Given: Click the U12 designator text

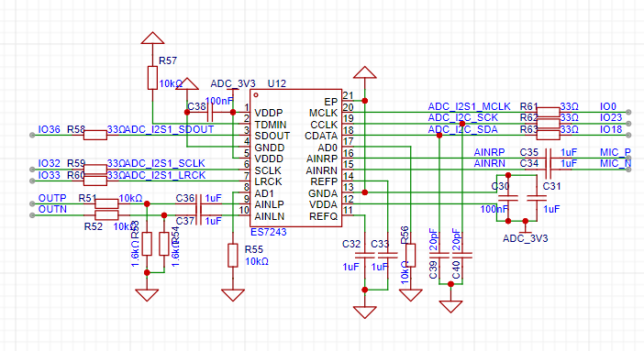Looking at the screenshot, I should coord(277,83).
